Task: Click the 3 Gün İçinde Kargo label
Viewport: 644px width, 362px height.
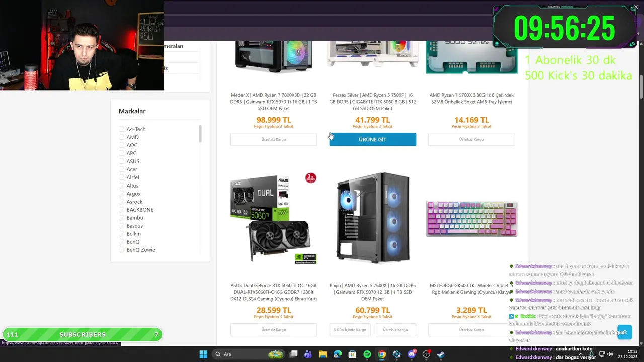Action: click(350, 330)
